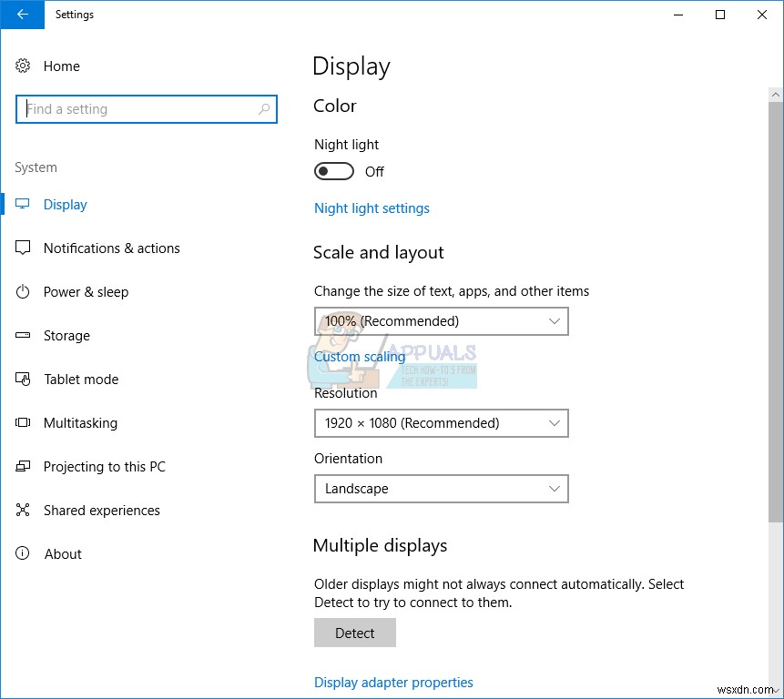Screen dimensions: 784x699
Task: Open Custom scaling link
Action: click(x=360, y=357)
